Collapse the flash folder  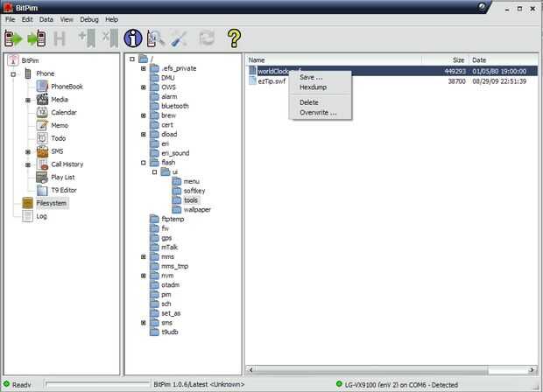click(144, 163)
